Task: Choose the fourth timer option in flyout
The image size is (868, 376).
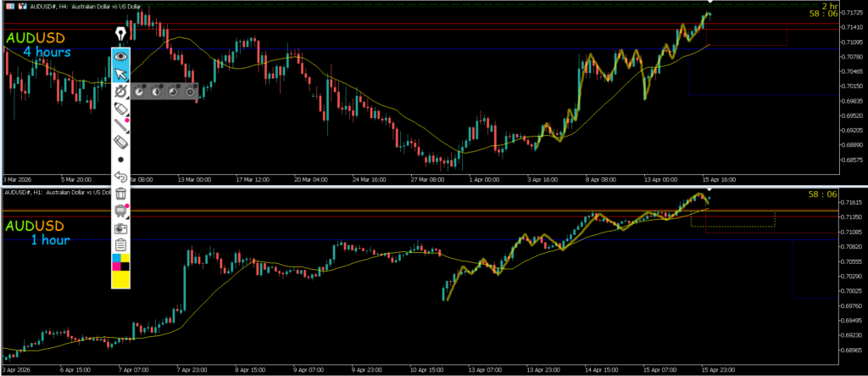Action: tap(190, 91)
